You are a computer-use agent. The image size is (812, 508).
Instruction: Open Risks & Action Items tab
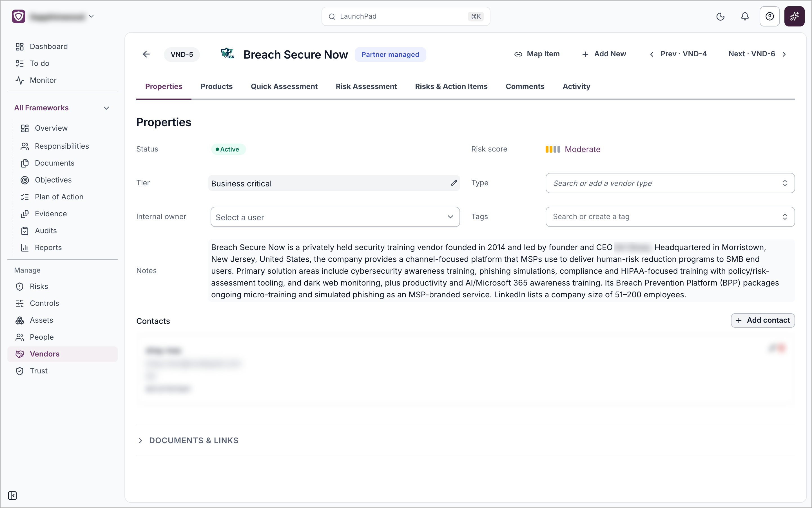pyautogui.click(x=451, y=86)
